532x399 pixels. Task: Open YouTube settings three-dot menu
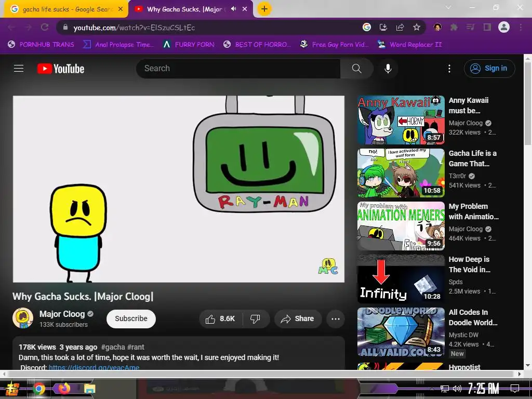pyautogui.click(x=449, y=69)
